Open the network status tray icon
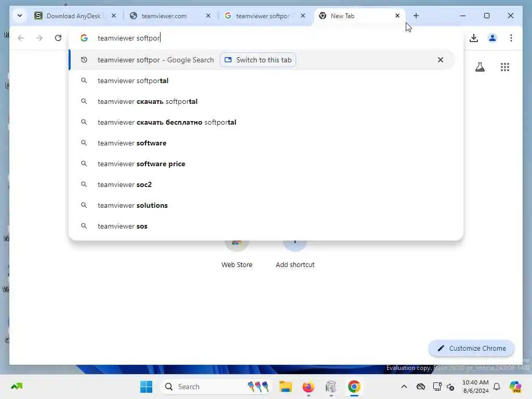Screen dimensions: 532x399 (x=437, y=387)
